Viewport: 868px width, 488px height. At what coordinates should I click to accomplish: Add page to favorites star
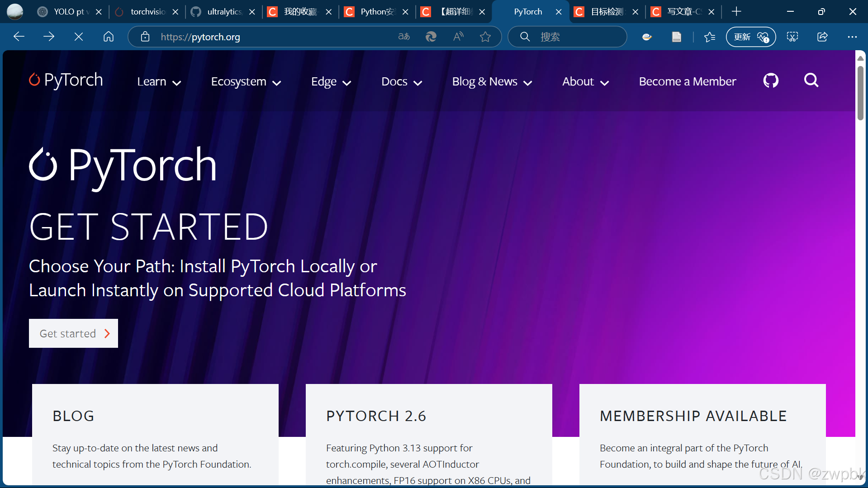click(x=485, y=37)
